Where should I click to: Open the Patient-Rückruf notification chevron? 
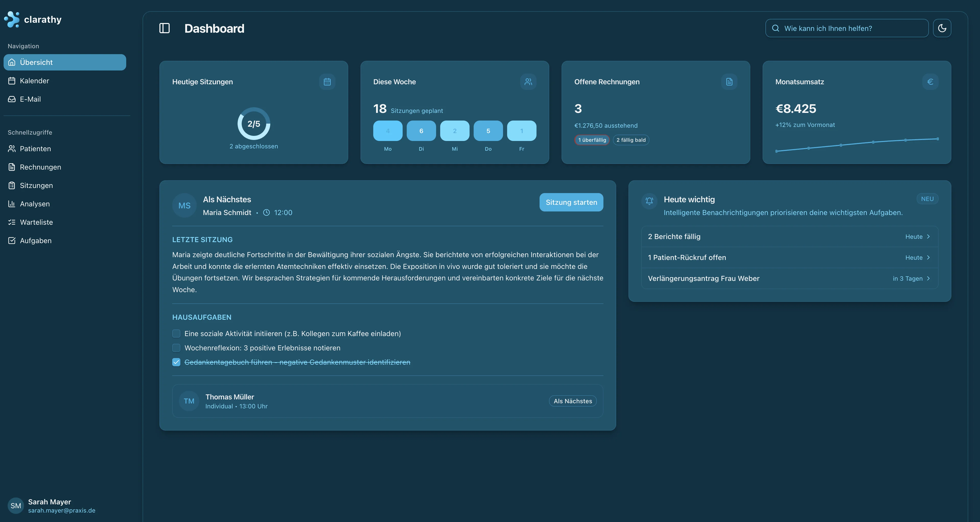[x=928, y=257]
